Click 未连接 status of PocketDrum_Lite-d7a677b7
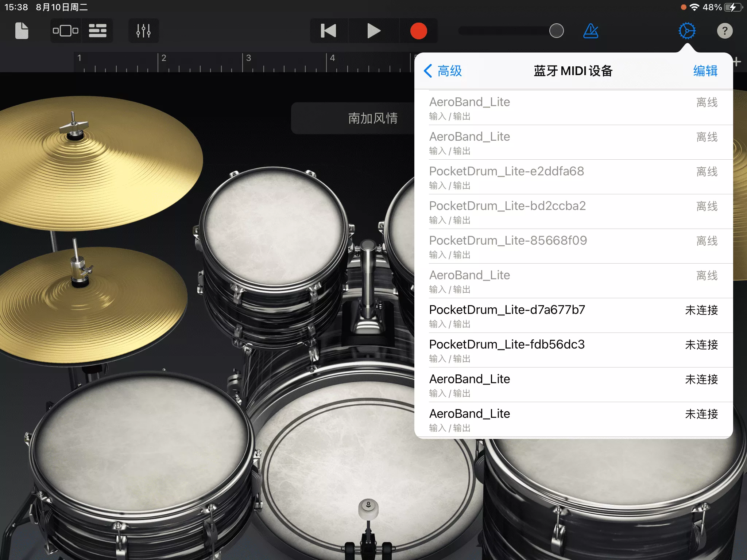This screenshot has height=560, width=747. pos(701,310)
